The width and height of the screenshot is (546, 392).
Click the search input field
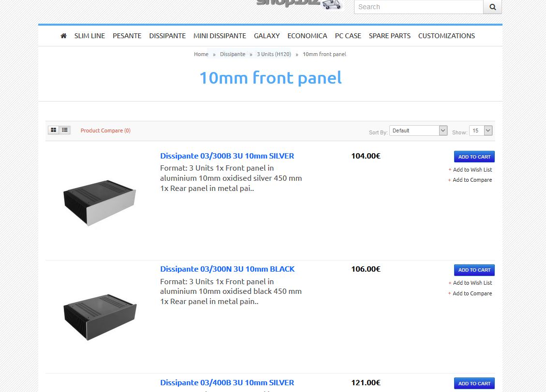pos(418,7)
